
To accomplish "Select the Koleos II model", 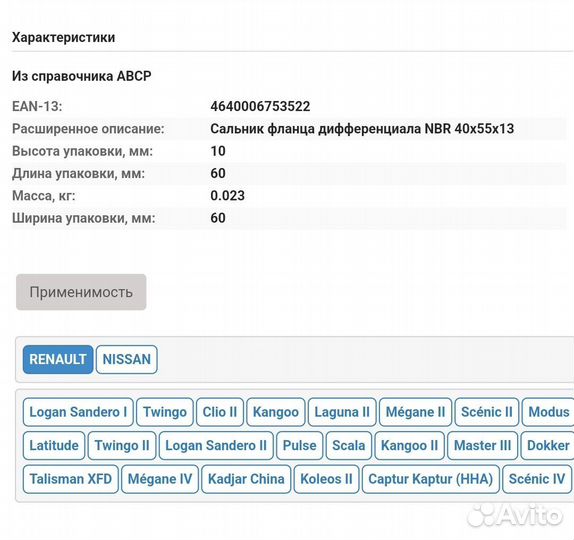I will click(326, 479).
